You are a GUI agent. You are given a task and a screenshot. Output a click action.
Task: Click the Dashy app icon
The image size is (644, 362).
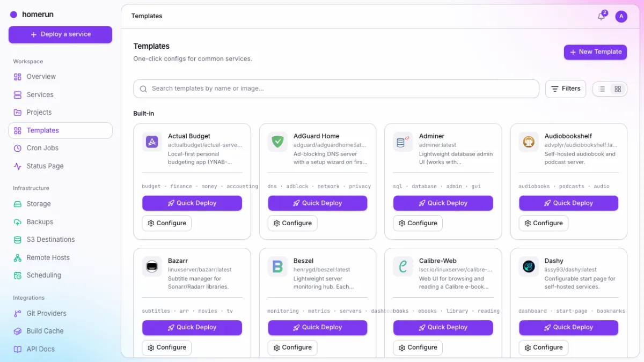click(x=529, y=267)
